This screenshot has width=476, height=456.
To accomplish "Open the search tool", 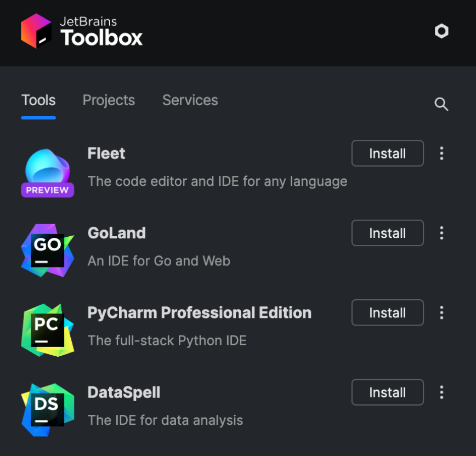I will pyautogui.click(x=441, y=104).
